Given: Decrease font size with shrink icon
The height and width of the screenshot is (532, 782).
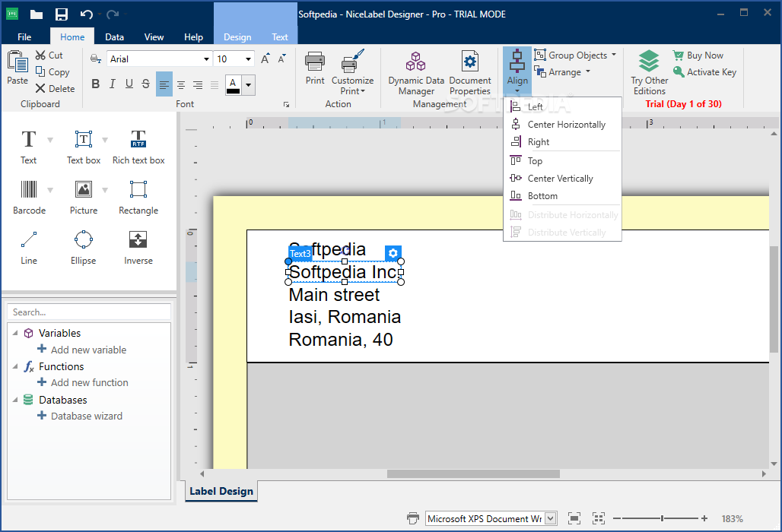Looking at the screenshot, I should click(281, 59).
